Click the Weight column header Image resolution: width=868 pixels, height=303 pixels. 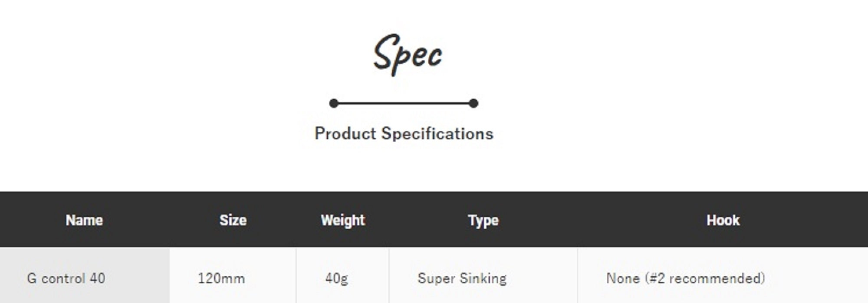343,220
